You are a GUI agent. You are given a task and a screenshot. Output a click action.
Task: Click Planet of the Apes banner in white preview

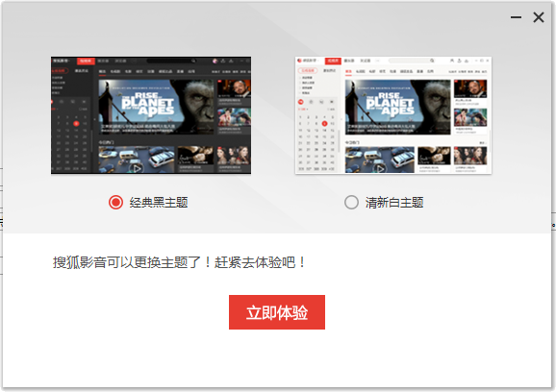[x=398, y=107]
